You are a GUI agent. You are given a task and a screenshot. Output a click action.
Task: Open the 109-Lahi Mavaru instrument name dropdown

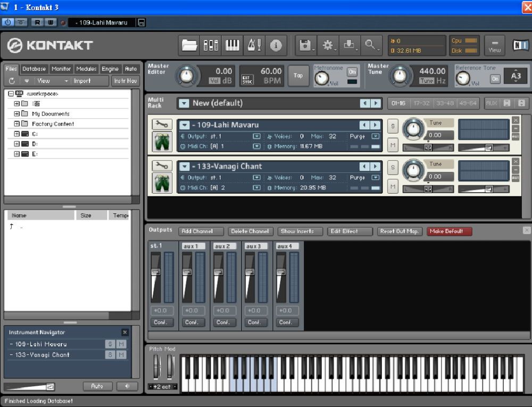[184, 125]
